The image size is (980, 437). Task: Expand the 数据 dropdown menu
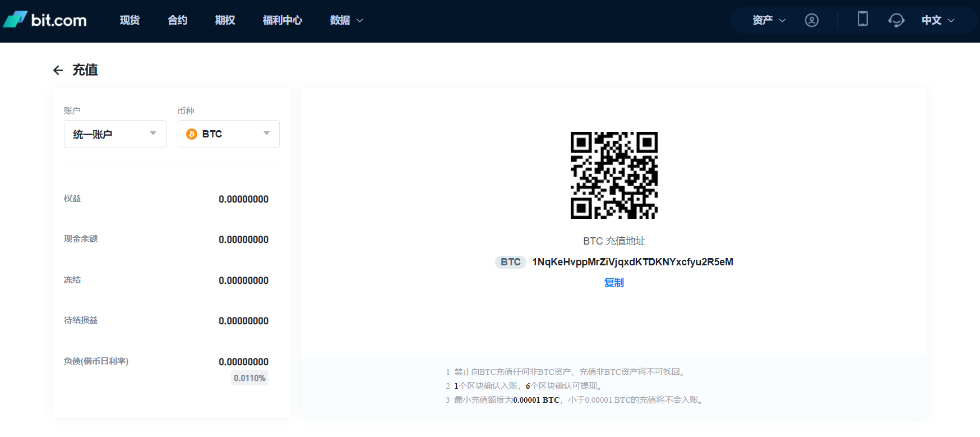pyautogui.click(x=346, y=20)
